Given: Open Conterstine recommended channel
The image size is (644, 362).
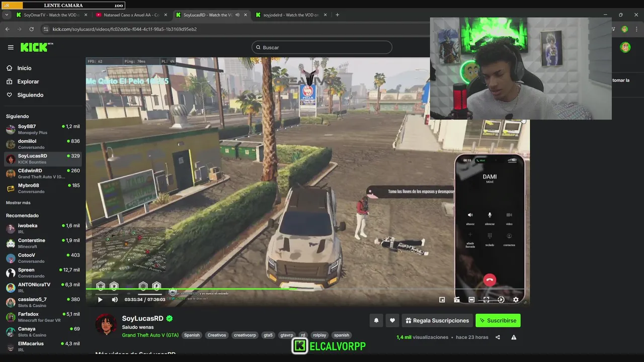Looking at the screenshot, I should (x=43, y=243).
